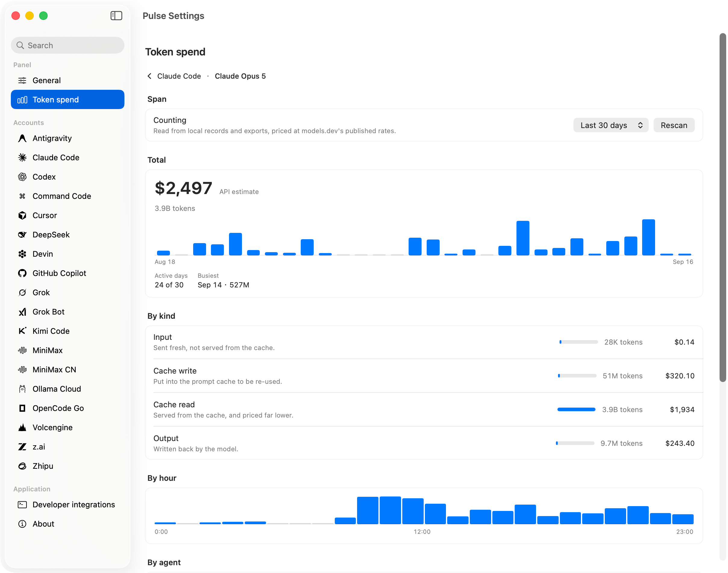Screen dimensions: 728x573
Task: Select the MiniMax waveform icon
Action: point(22,351)
